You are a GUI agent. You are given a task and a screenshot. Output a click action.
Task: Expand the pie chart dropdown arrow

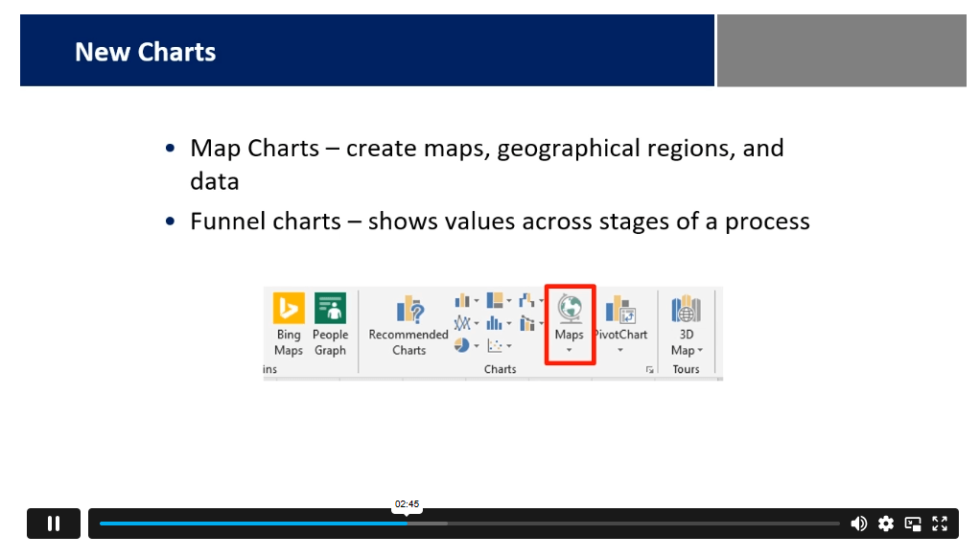pyautogui.click(x=477, y=346)
